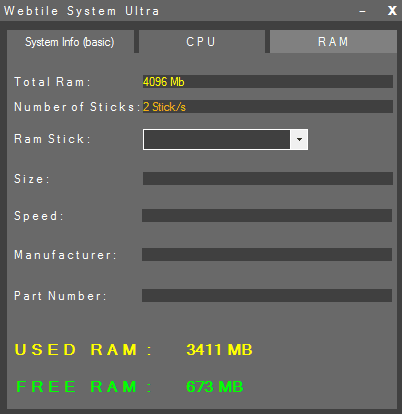Click the Part Number label
Viewport: 402px width, 414px height.
(x=60, y=296)
